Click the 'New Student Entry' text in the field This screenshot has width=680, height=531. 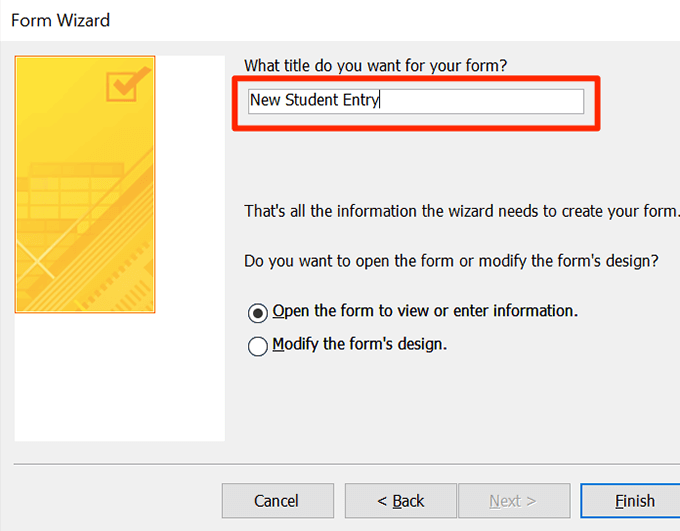[x=314, y=101]
